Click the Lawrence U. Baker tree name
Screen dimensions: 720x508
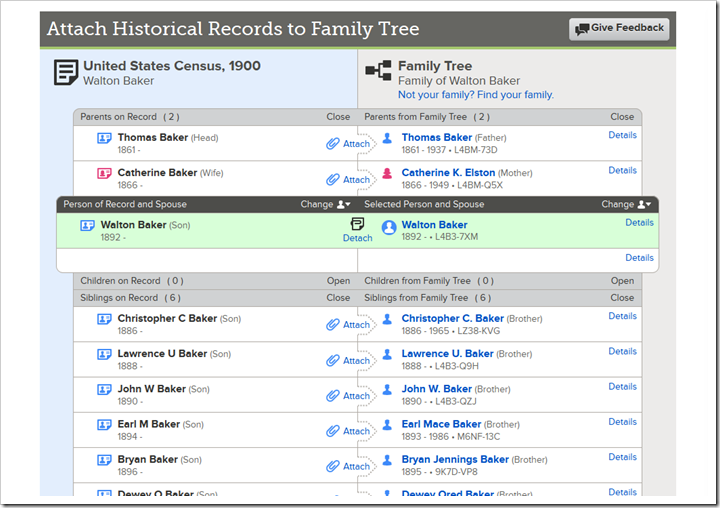447,354
